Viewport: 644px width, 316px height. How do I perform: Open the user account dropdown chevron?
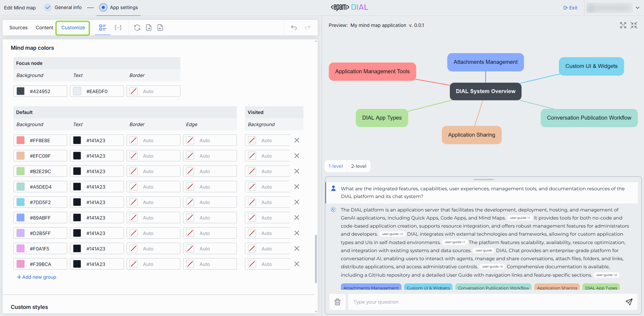click(x=638, y=7)
